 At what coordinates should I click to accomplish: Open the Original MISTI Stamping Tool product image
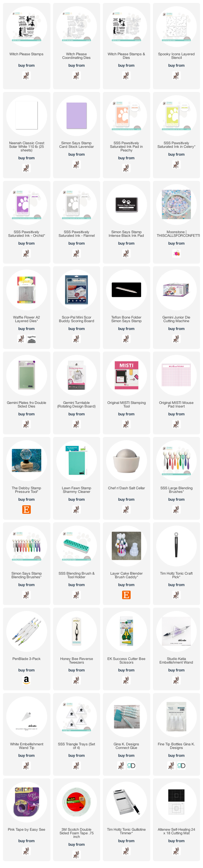point(126,375)
